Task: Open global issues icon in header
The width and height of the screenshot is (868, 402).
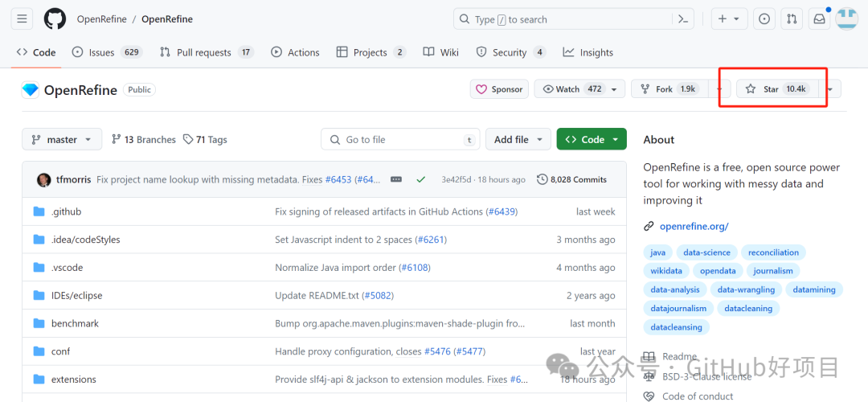Action: tap(764, 19)
